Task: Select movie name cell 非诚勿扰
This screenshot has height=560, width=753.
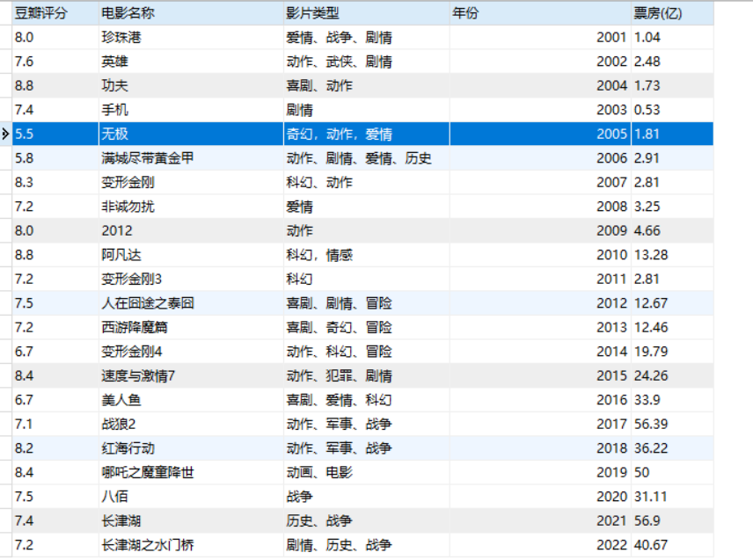Action: coord(191,207)
